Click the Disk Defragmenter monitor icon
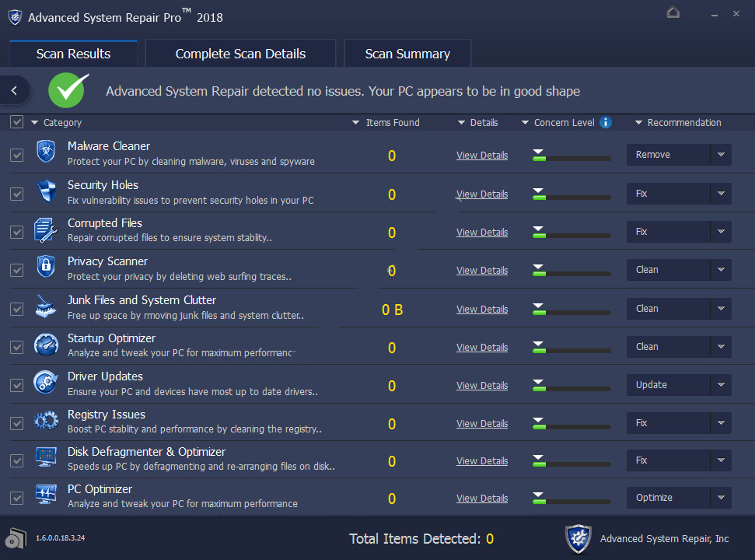Image resolution: width=755 pixels, height=560 pixels. [46, 456]
